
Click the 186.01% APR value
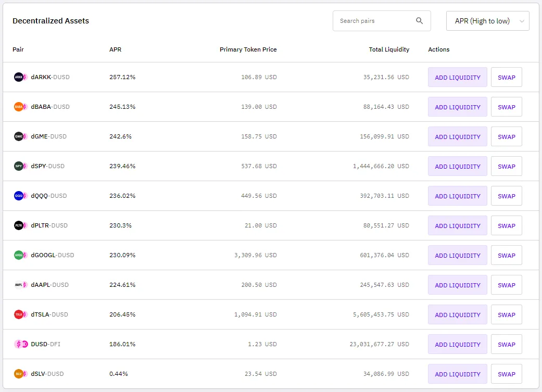click(122, 344)
